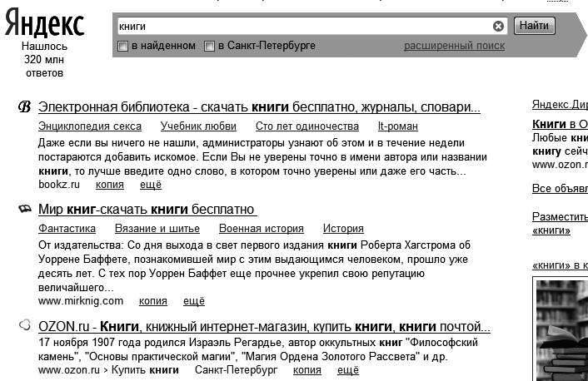Click the '«книги» в к...' images link
The width and height of the screenshot is (588, 381).
(x=560, y=265)
